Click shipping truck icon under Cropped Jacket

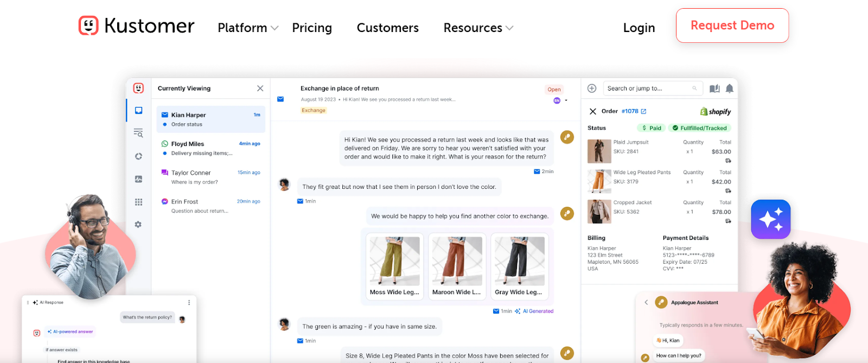tap(728, 221)
